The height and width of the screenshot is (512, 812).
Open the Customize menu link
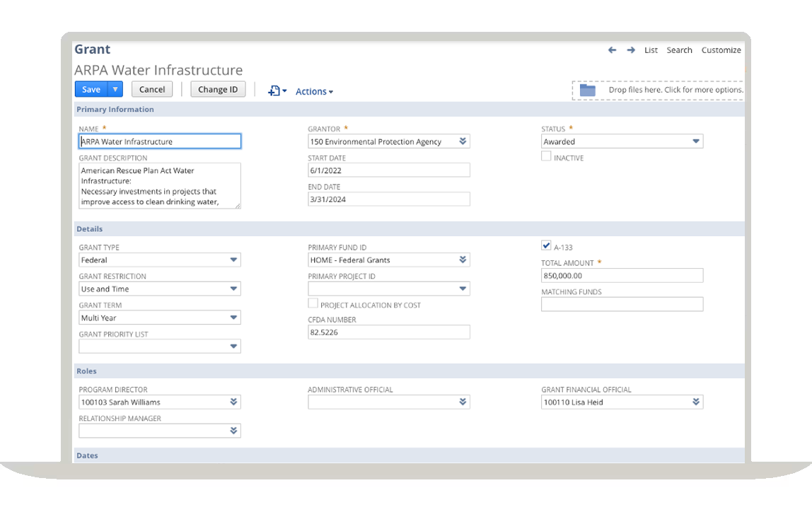721,50
